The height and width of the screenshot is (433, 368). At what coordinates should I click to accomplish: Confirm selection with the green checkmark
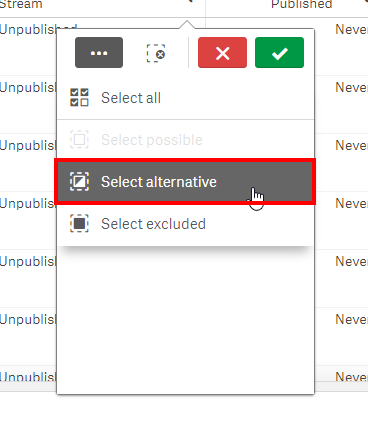point(279,53)
